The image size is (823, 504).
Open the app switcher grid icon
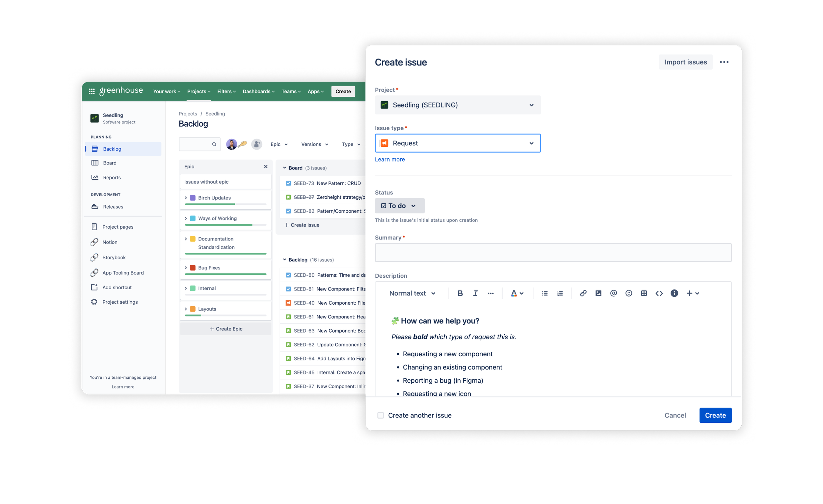pos(92,91)
